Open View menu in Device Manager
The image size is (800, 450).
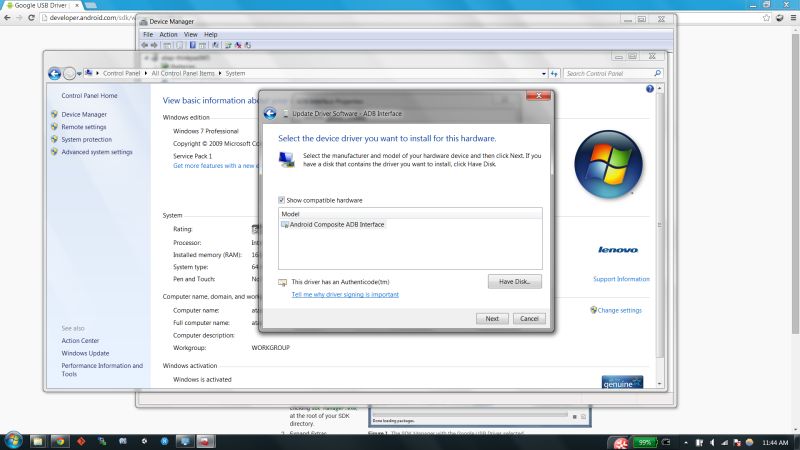click(191, 35)
